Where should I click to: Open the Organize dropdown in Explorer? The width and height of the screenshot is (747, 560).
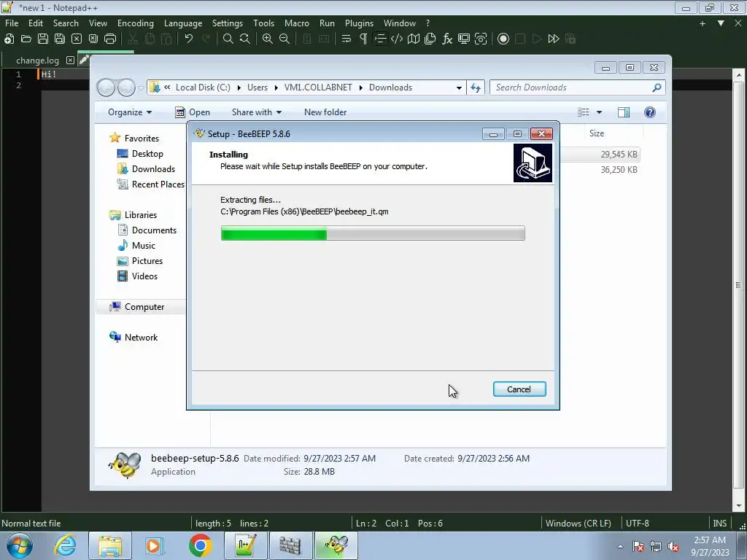[x=130, y=112]
